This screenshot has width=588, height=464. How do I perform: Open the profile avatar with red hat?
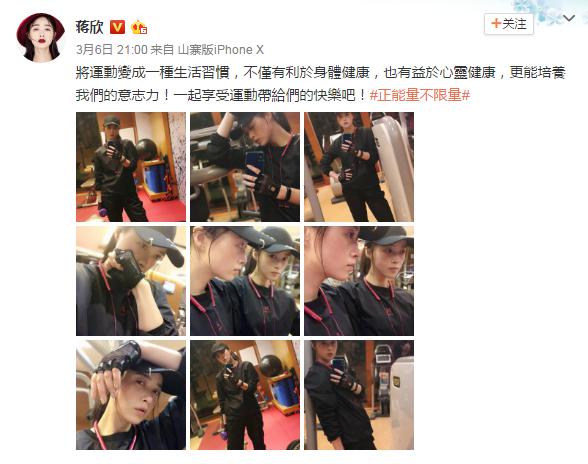coord(40,37)
